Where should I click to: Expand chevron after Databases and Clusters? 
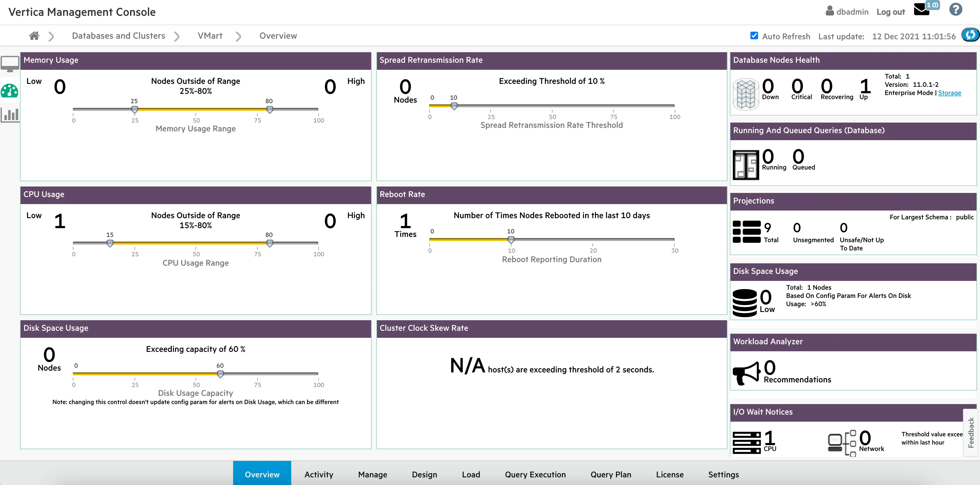coord(177,36)
